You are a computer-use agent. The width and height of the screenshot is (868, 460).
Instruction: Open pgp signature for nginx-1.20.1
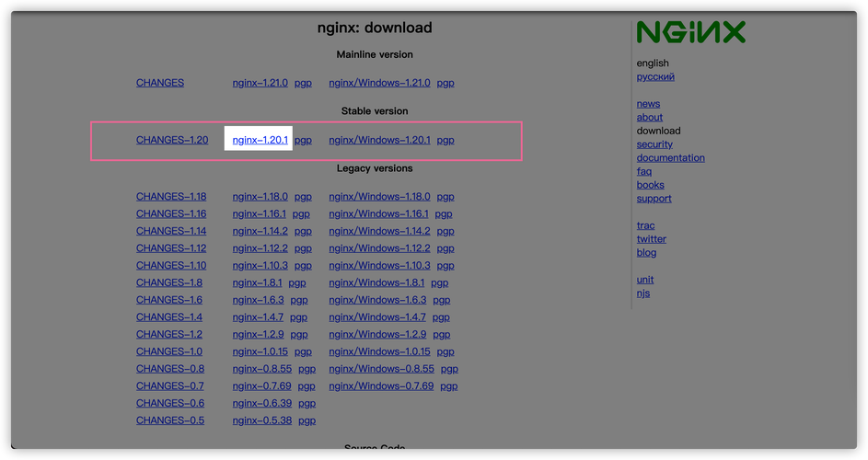[x=303, y=141]
